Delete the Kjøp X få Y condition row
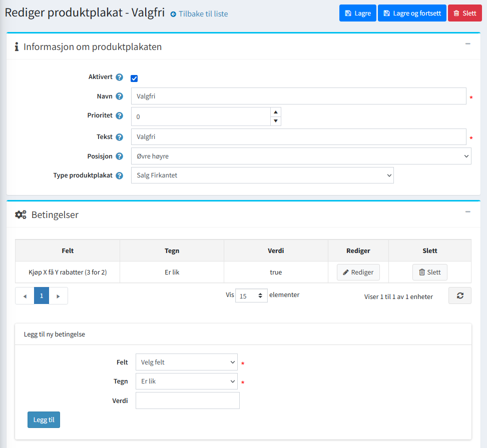This screenshot has height=448, width=487. (429, 272)
